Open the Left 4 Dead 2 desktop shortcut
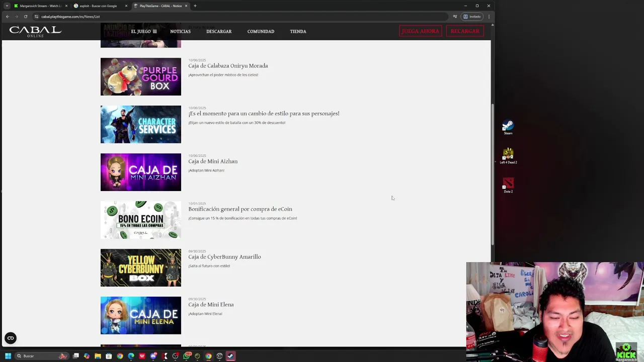 508,156
